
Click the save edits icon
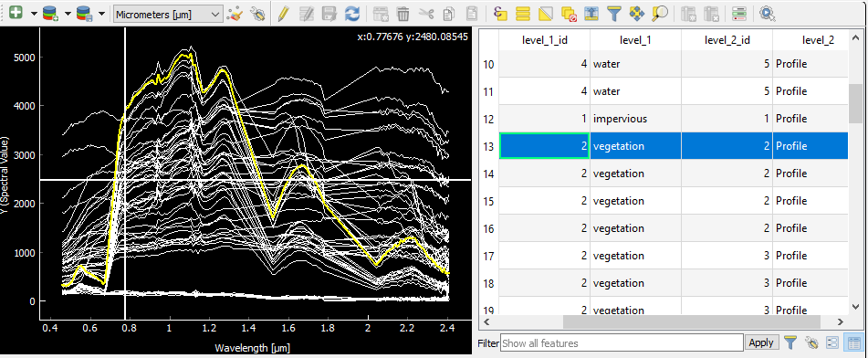point(329,14)
